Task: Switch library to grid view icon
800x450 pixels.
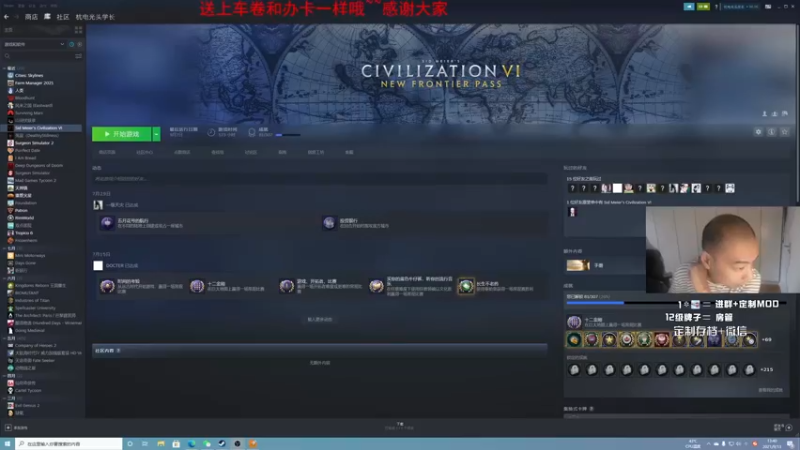Action: coord(79,30)
